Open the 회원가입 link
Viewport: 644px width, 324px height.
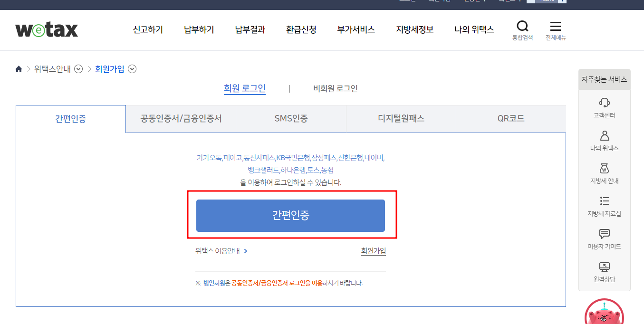373,252
